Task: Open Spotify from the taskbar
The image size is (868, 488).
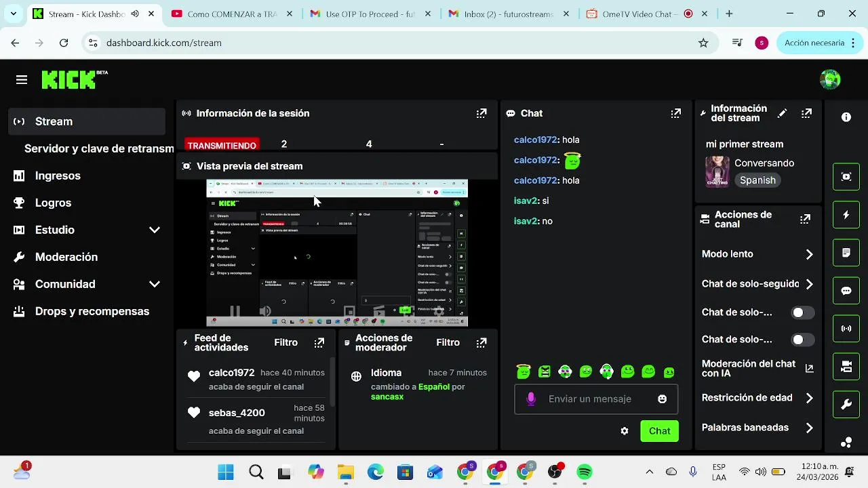Action: [x=585, y=472]
